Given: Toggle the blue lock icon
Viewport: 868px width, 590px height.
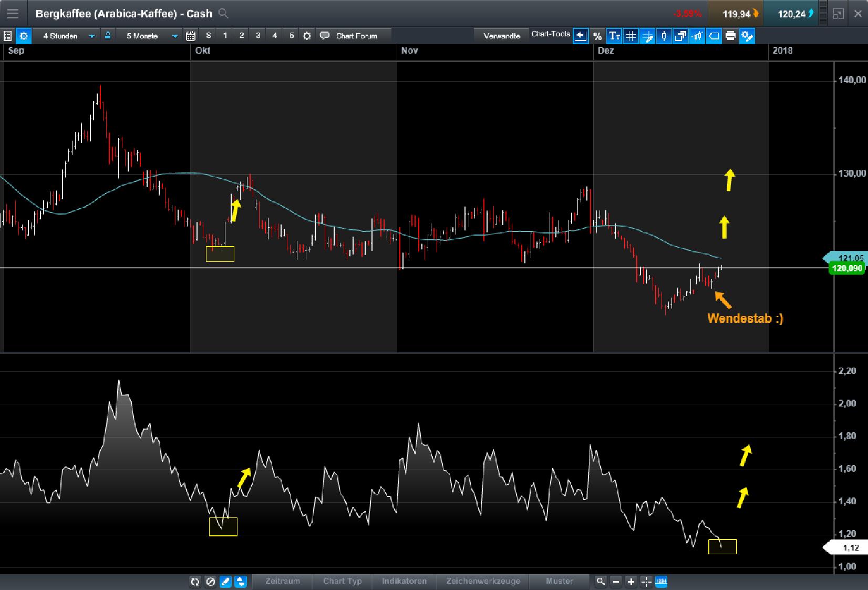Looking at the screenshot, I should (108, 36).
